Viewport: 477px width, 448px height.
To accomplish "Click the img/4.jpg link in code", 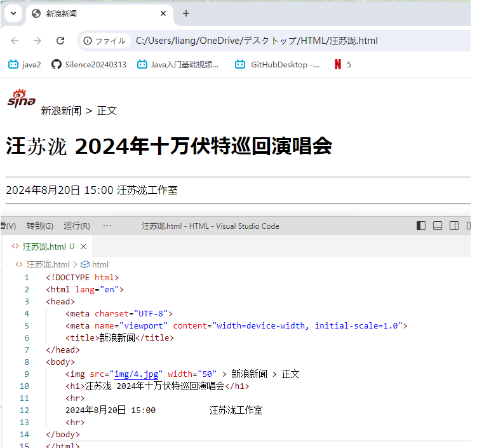I will click(x=137, y=374).
